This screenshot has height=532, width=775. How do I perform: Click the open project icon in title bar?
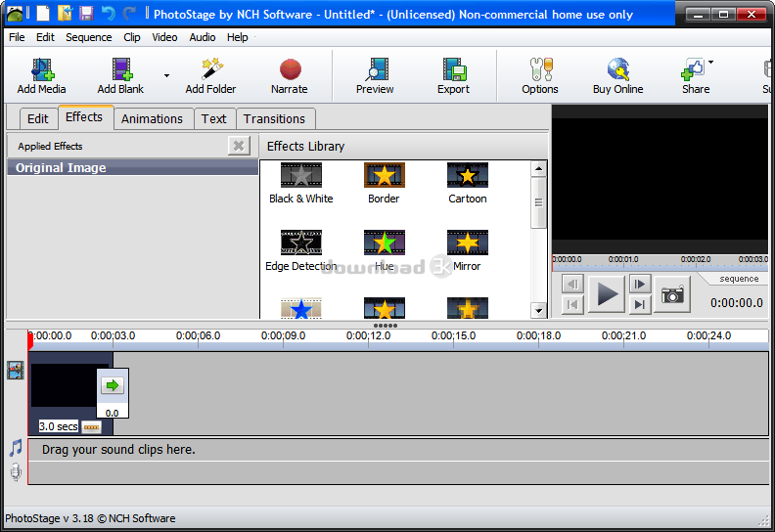tap(65, 14)
